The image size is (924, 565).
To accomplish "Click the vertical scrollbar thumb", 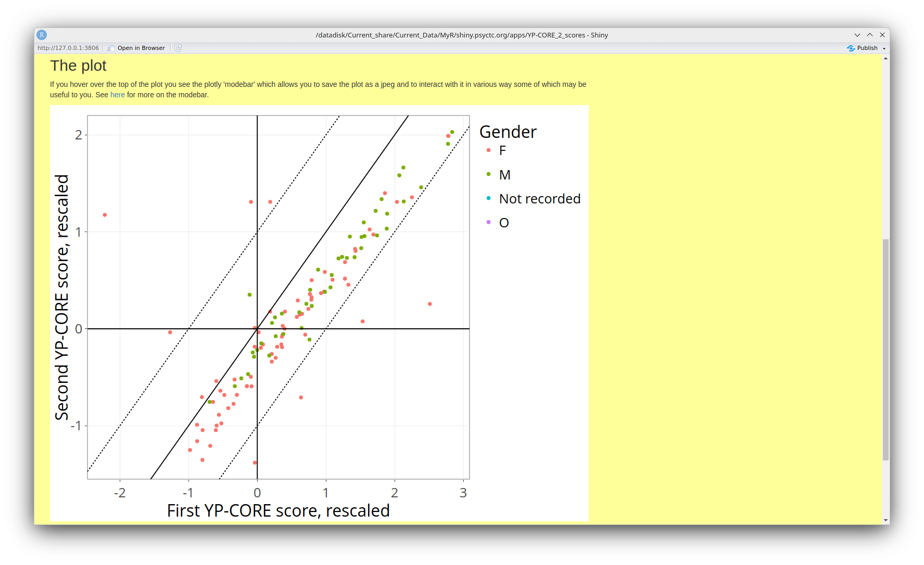I will 885,349.
